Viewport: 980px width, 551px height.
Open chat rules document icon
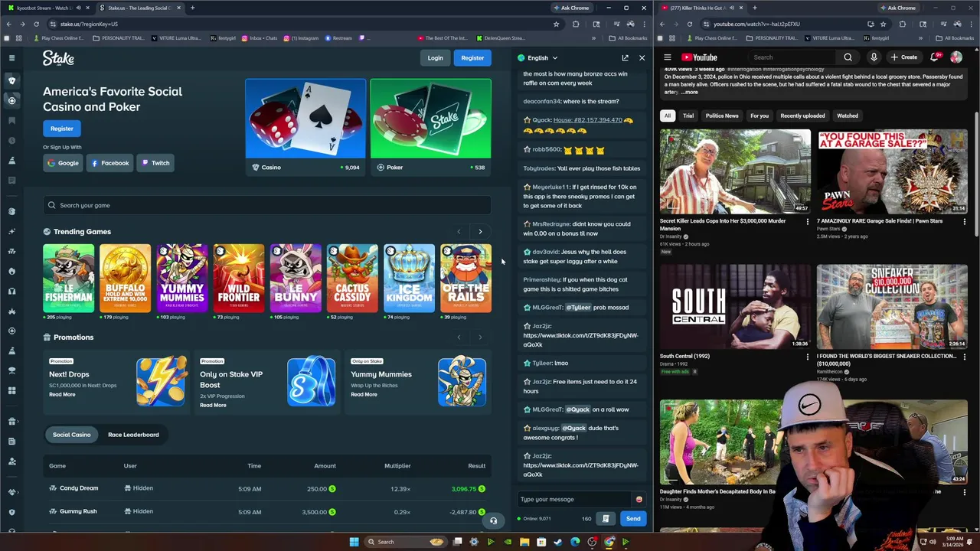click(606, 519)
